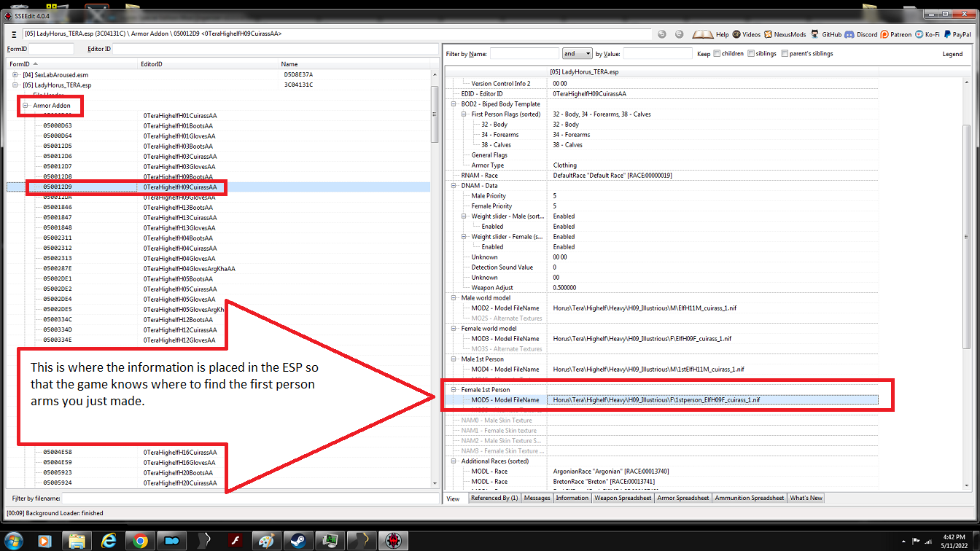Click the navigate back arrow
The image size is (980, 551).
point(662,34)
